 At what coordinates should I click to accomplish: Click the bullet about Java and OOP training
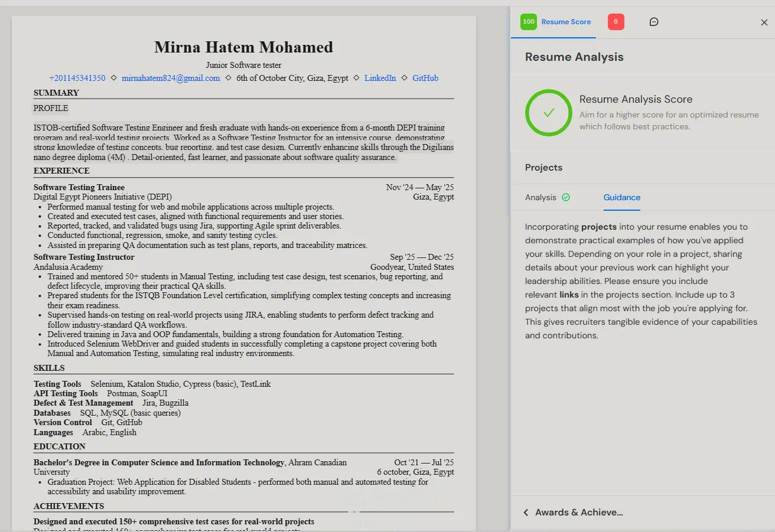pyautogui.click(x=226, y=334)
